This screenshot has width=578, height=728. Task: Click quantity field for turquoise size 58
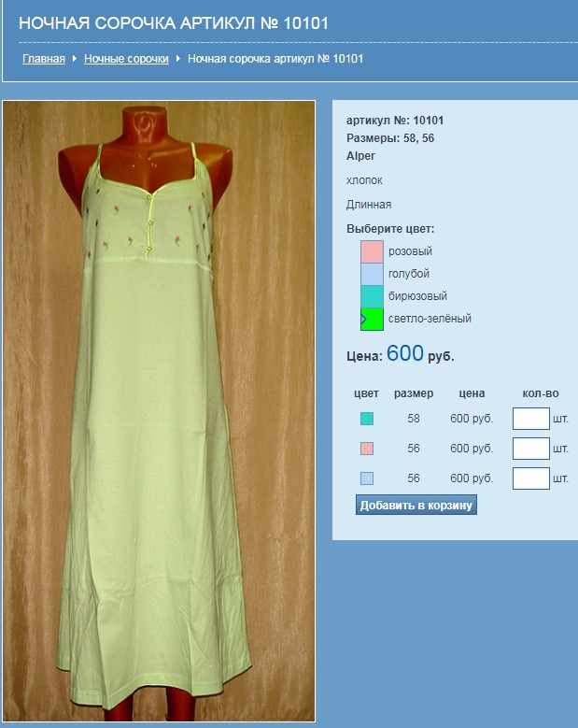pos(530,419)
